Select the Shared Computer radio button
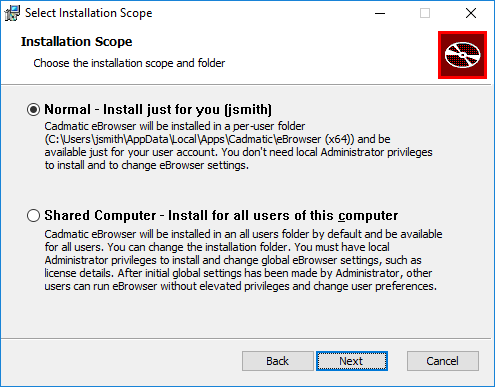Viewport: 495px width, 387px height. click(x=33, y=215)
